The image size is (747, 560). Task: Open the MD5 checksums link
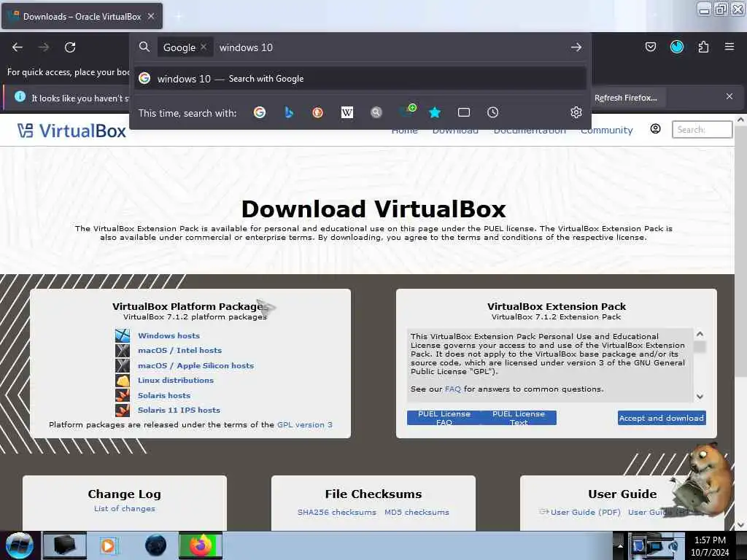point(417,512)
